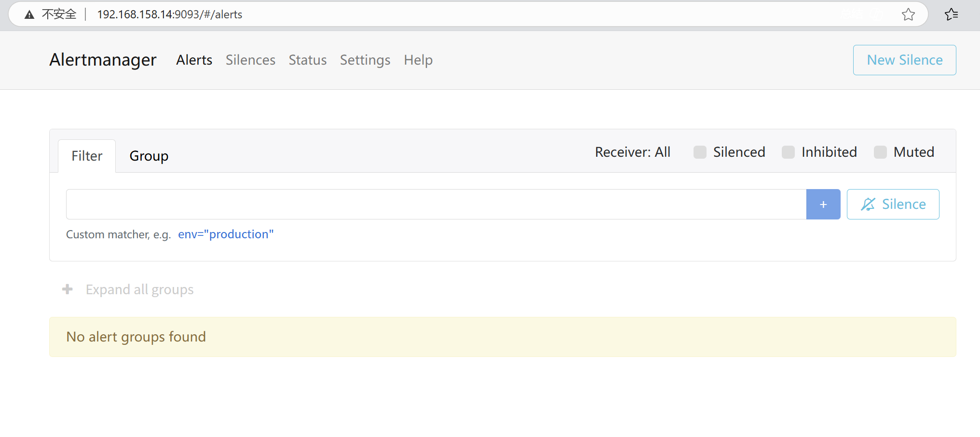Open the Receiver: All selector
The width and height of the screenshot is (980, 437).
(632, 152)
